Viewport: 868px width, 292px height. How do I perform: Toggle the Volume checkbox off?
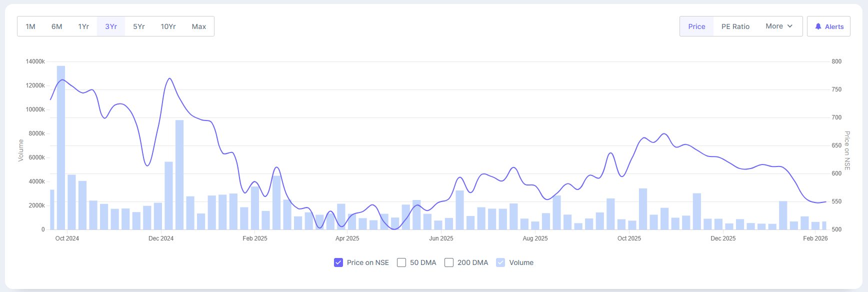click(x=500, y=262)
